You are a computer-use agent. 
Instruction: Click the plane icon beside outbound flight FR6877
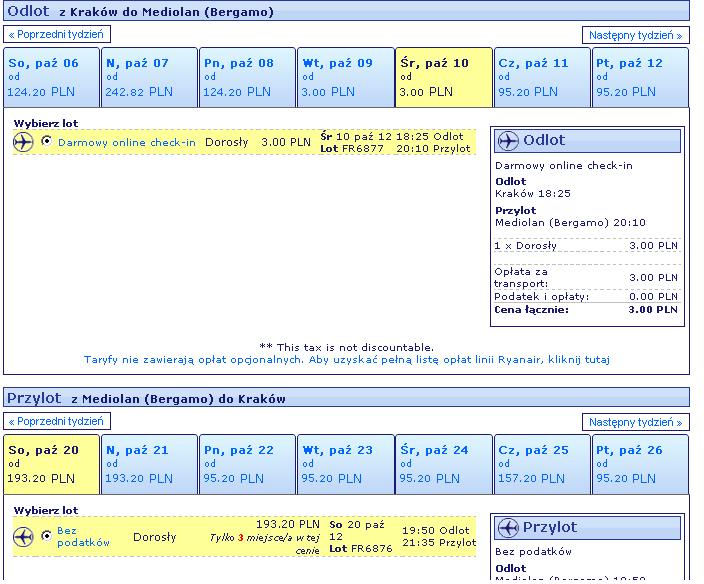(23, 142)
